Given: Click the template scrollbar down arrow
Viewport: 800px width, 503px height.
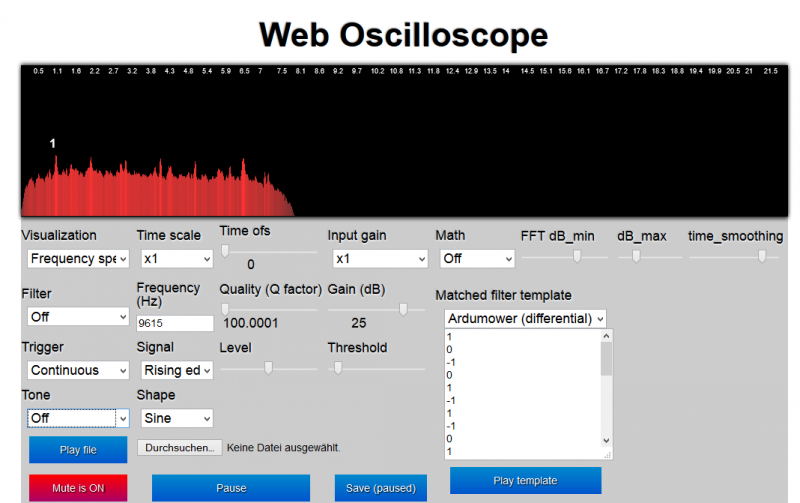Looking at the screenshot, I should coord(606,441).
